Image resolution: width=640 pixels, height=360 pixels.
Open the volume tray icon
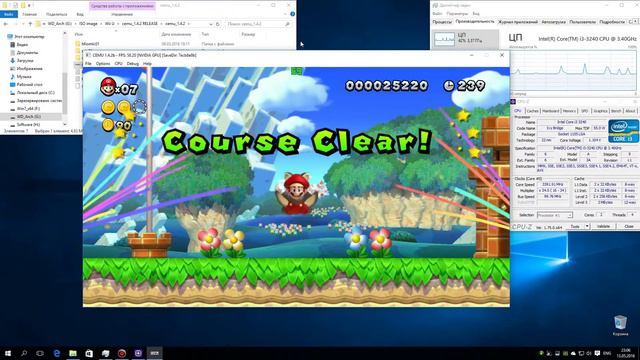pyautogui.click(x=589, y=353)
